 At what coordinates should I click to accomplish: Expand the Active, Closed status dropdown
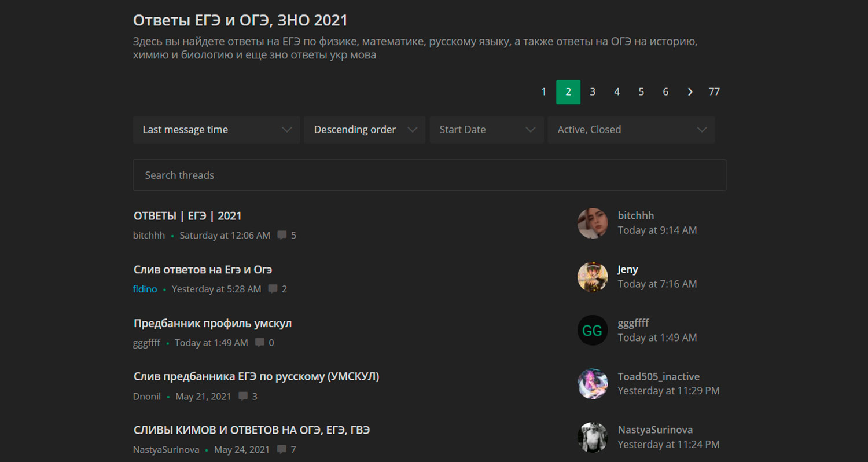[x=631, y=130]
